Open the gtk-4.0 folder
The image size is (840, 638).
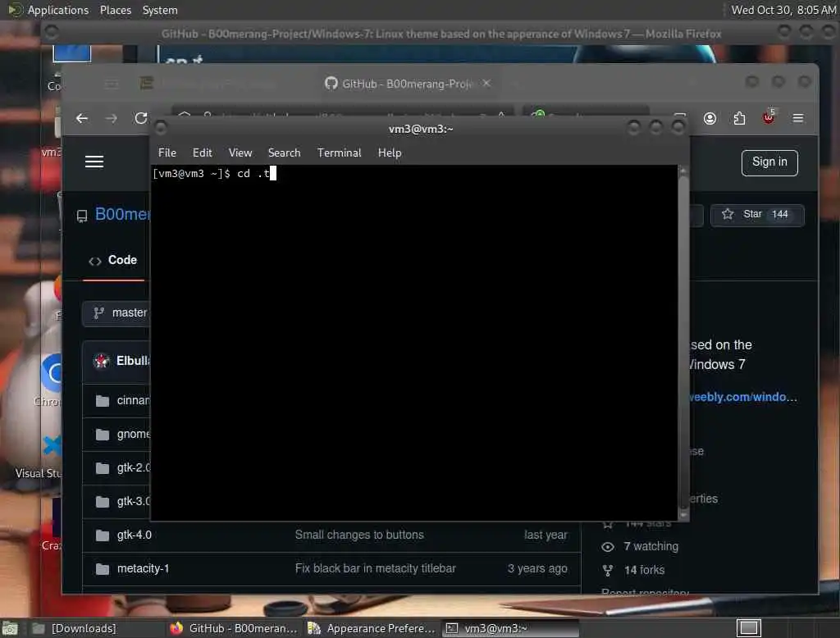[x=134, y=535]
